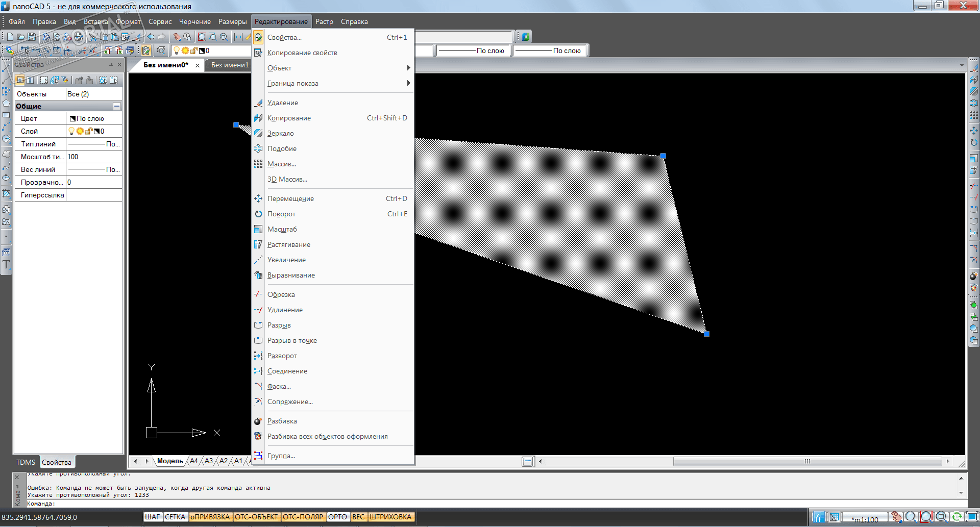The width and height of the screenshot is (980, 527).
Task: Click the full screen icon in status bar
Action: click(x=972, y=517)
